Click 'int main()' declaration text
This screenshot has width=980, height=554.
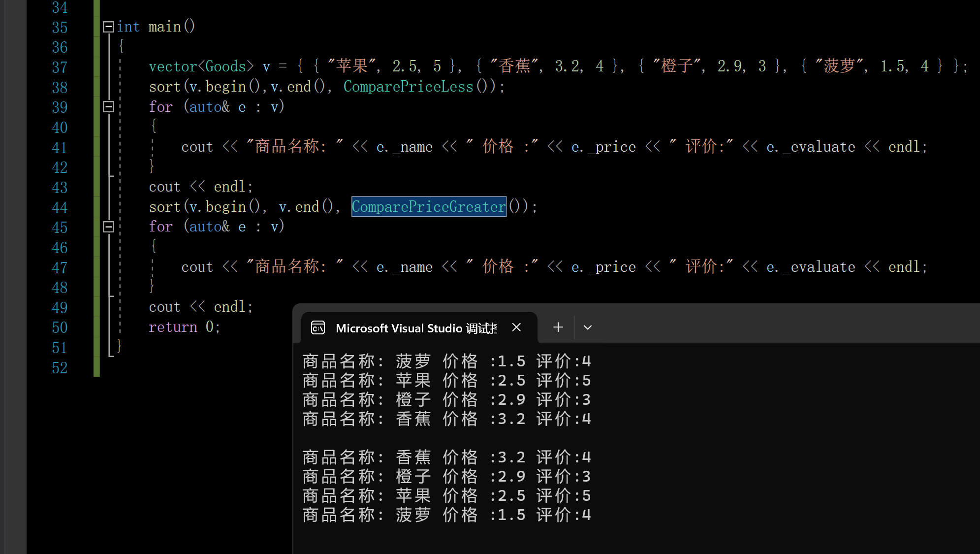(x=156, y=27)
